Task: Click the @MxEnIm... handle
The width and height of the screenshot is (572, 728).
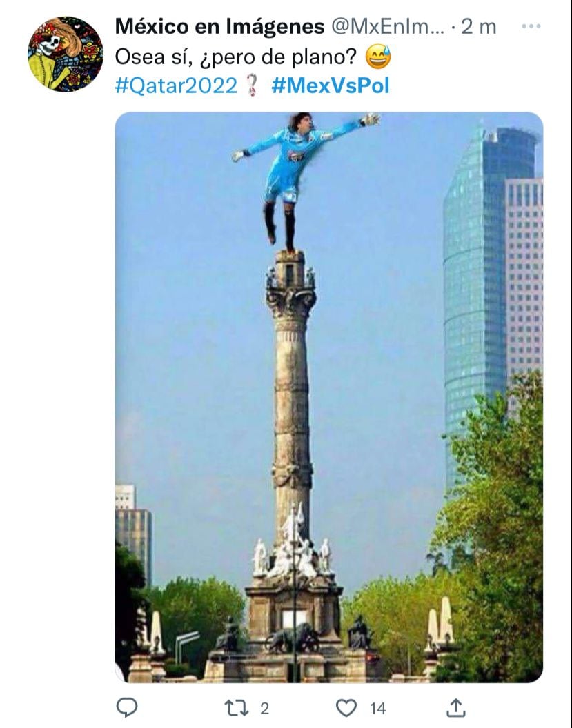Action: [x=387, y=27]
